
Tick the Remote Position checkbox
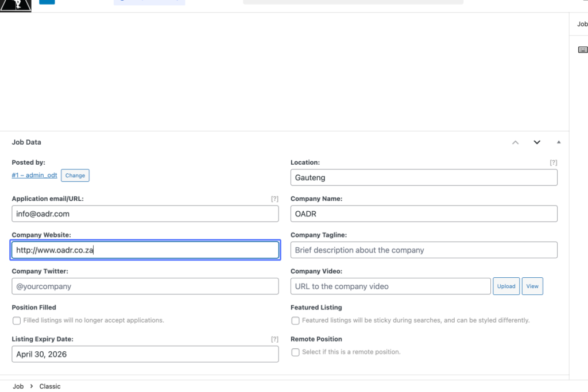[296, 352]
